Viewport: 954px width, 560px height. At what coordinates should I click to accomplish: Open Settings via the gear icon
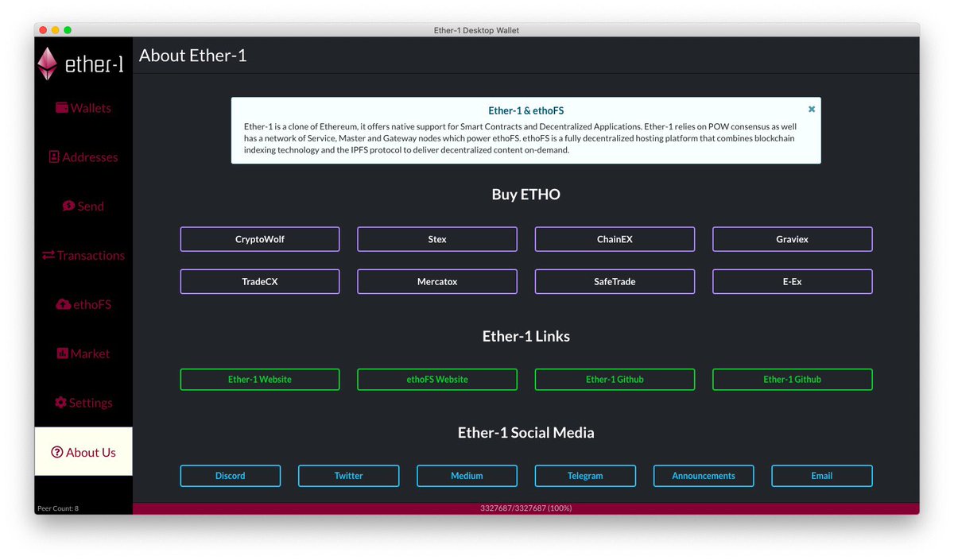62,403
